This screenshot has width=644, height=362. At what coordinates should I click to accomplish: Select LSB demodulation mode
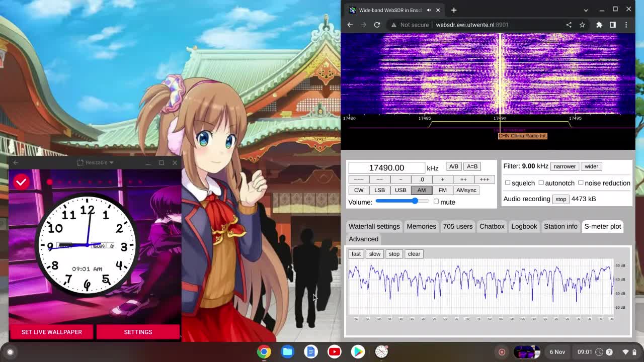pos(379,190)
